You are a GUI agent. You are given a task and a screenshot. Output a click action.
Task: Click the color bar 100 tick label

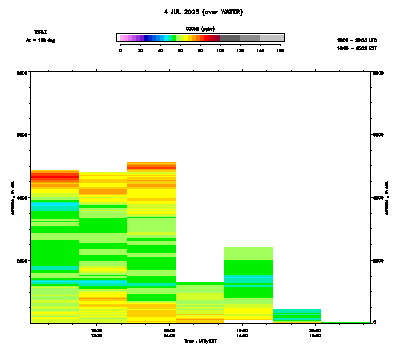220,50
